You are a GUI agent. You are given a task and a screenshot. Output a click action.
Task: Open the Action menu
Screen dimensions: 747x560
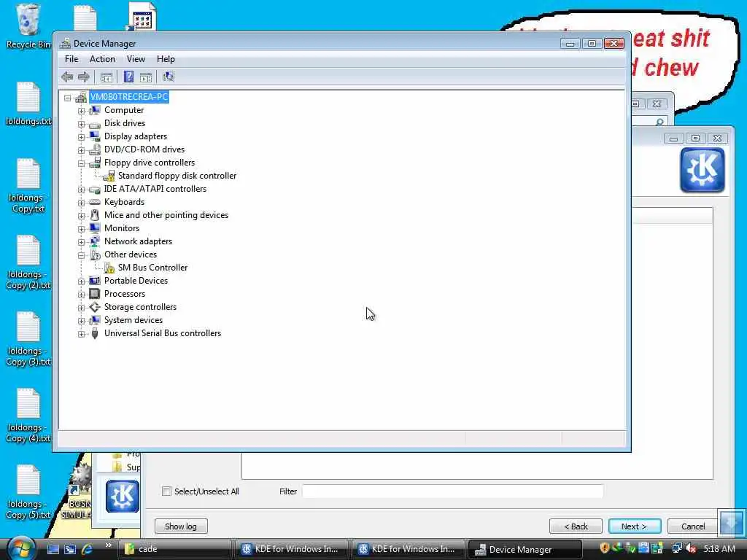102,59
